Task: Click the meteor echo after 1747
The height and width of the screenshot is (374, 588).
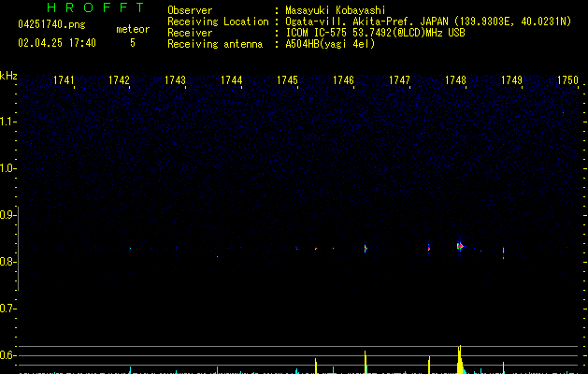Action: (x=429, y=248)
